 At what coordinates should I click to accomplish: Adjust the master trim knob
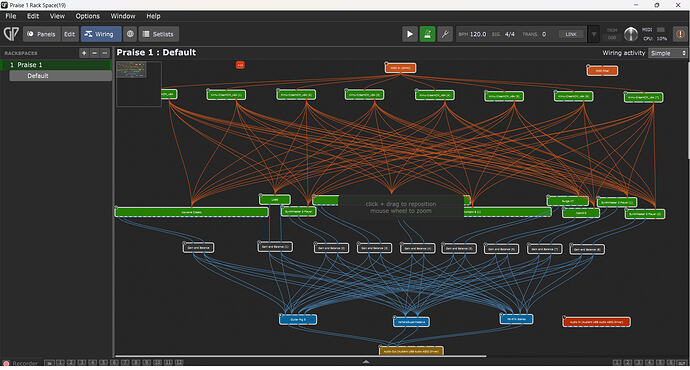631,34
